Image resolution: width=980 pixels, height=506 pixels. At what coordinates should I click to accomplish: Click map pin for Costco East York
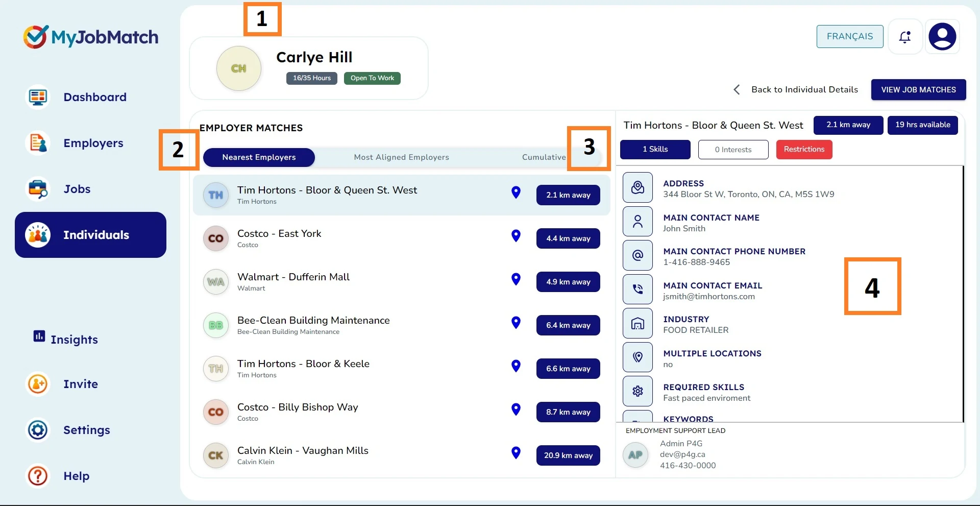tap(516, 236)
